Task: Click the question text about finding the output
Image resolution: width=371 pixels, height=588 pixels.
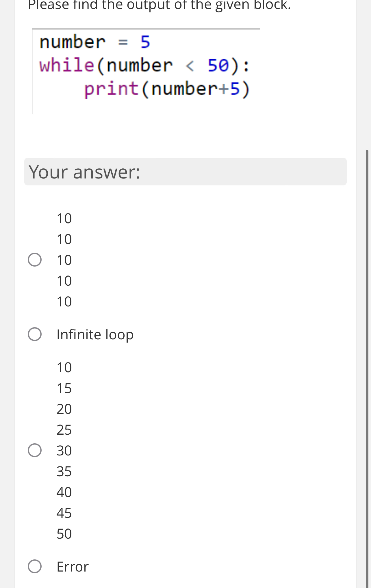Action: pos(159,4)
